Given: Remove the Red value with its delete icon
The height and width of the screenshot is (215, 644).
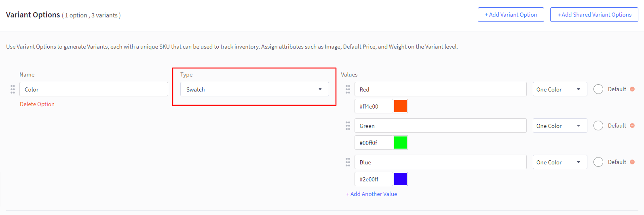Looking at the screenshot, I should point(632,89).
